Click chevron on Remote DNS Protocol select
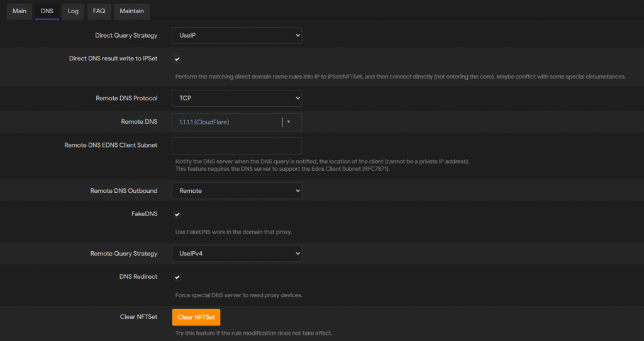Viewport: 644px width, 341px height. (297, 99)
